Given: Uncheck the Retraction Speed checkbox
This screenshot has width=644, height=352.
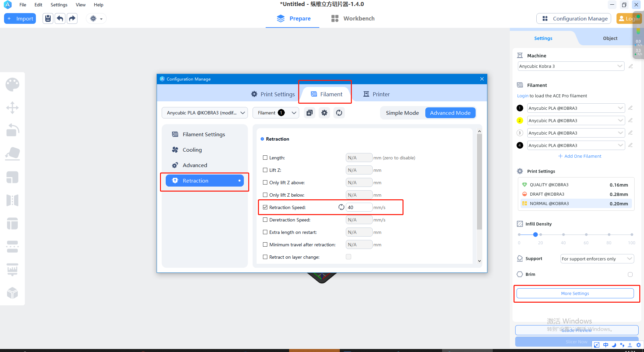Looking at the screenshot, I should click(x=265, y=207).
